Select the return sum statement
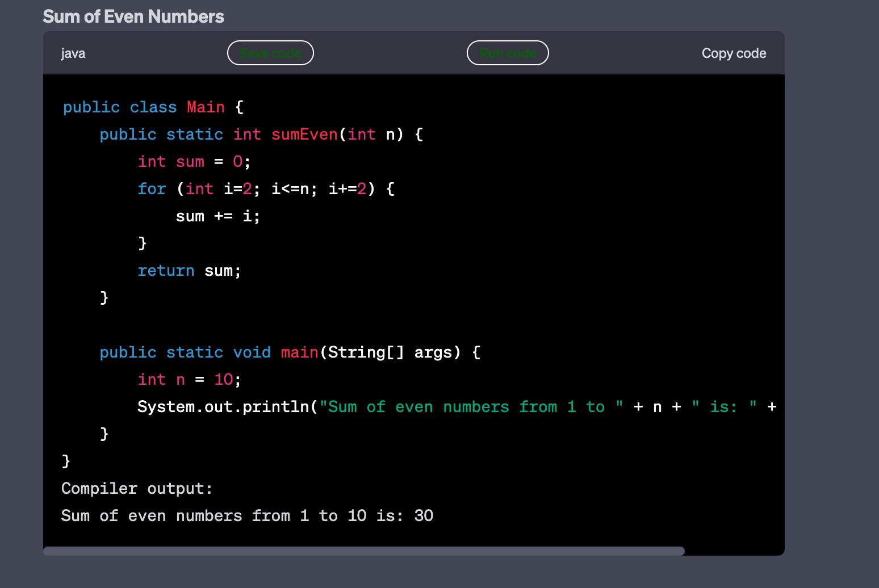 (x=189, y=271)
